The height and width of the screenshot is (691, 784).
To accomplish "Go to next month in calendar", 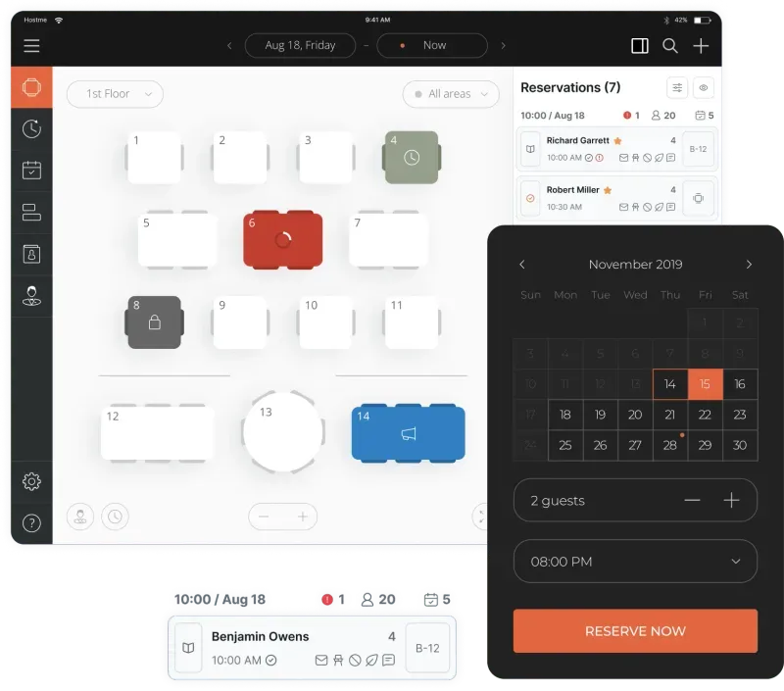I will (x=749, y=264).
